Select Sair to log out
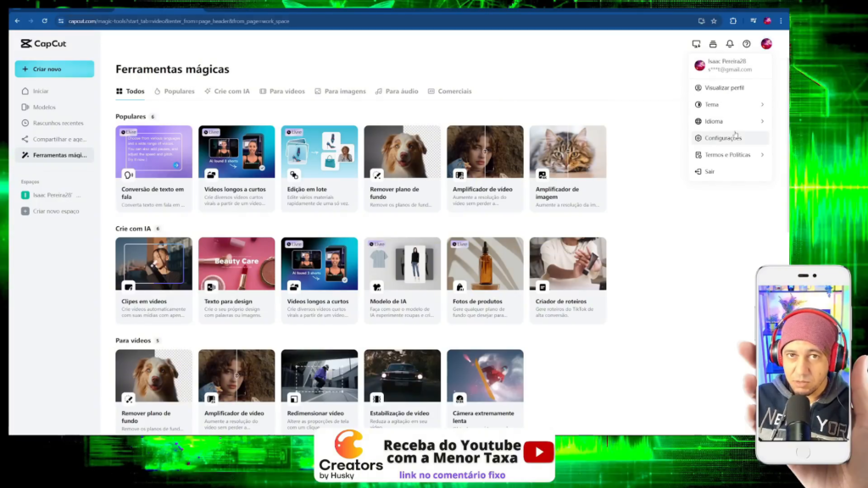Viewport: 868px width, 488px height. tap(709, 171)
